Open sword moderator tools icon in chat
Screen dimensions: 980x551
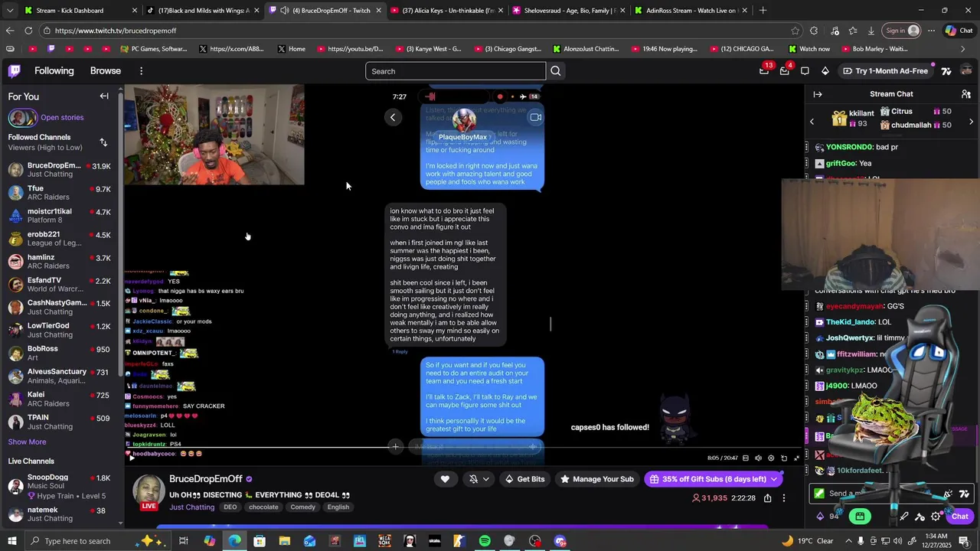coord(904,517)
